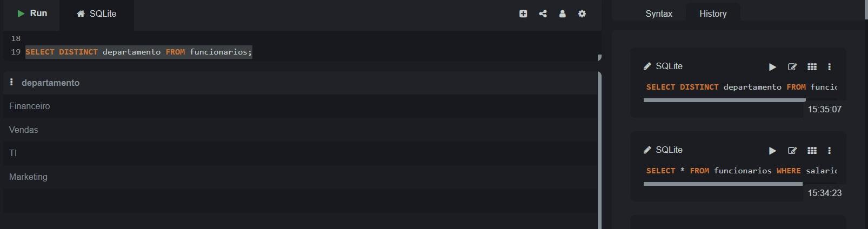
Task: Select the Marketing result row
Action: tap(300, 177)
